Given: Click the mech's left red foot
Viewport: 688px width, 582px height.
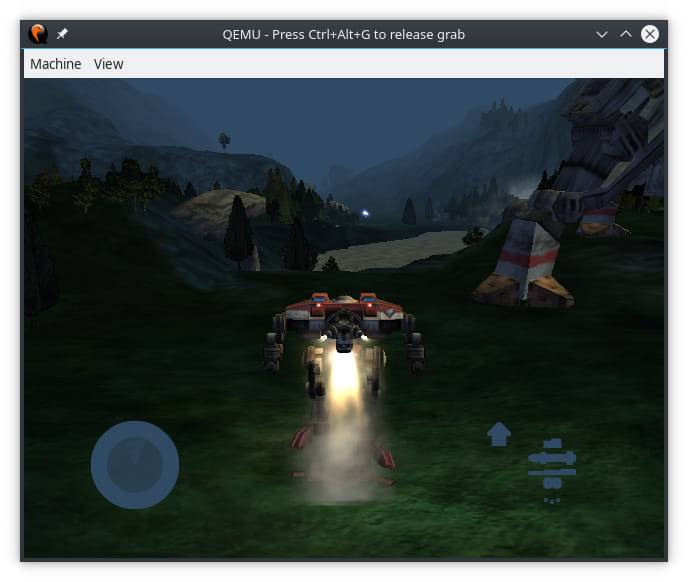Looking at the screenshot, I should (x=303, y=438).
